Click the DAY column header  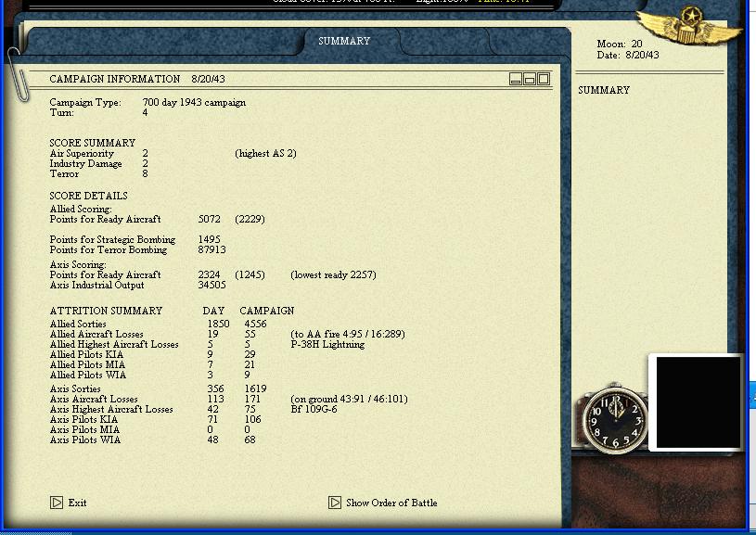click(x=213, y=311)
